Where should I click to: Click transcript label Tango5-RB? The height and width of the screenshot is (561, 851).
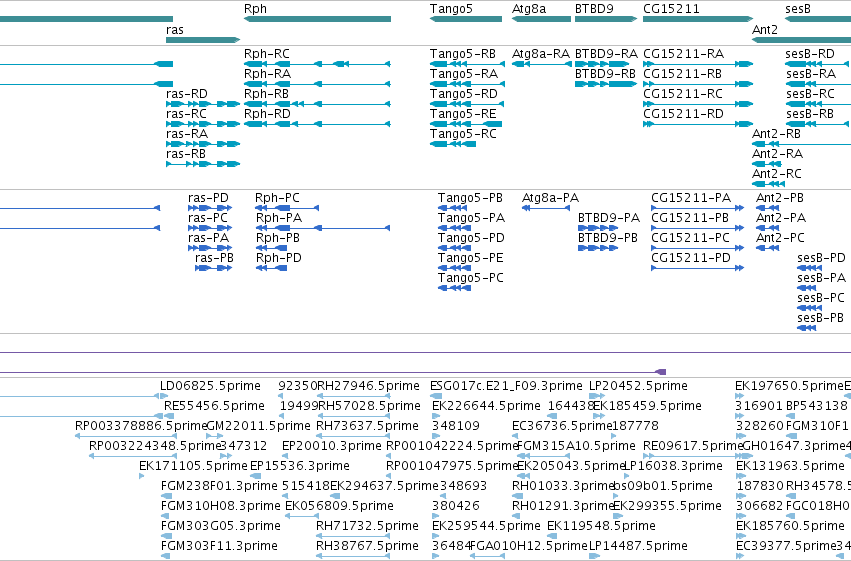click(463, 54)
